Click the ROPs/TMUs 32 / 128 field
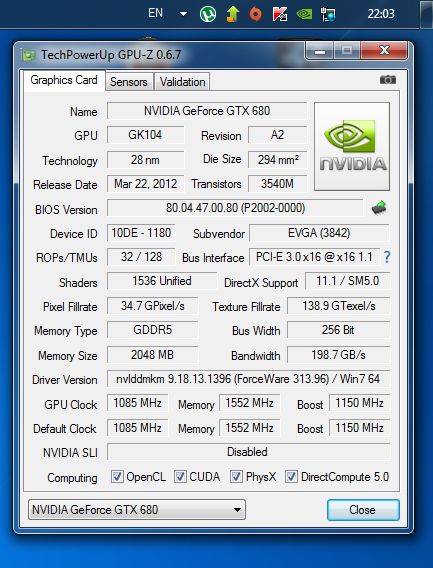Viewport: 433px width, 568px height. pyautogui.click(x=141, y=257)
